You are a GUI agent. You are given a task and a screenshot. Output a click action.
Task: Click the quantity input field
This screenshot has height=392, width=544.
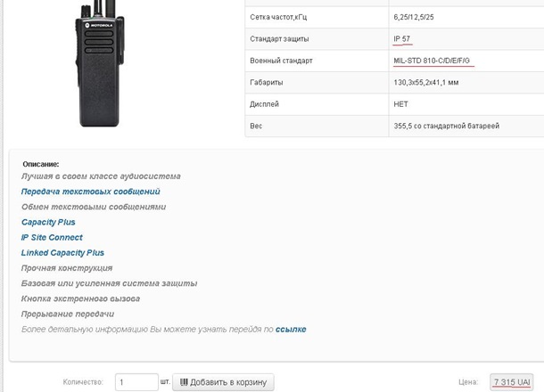tap(136, 382)
